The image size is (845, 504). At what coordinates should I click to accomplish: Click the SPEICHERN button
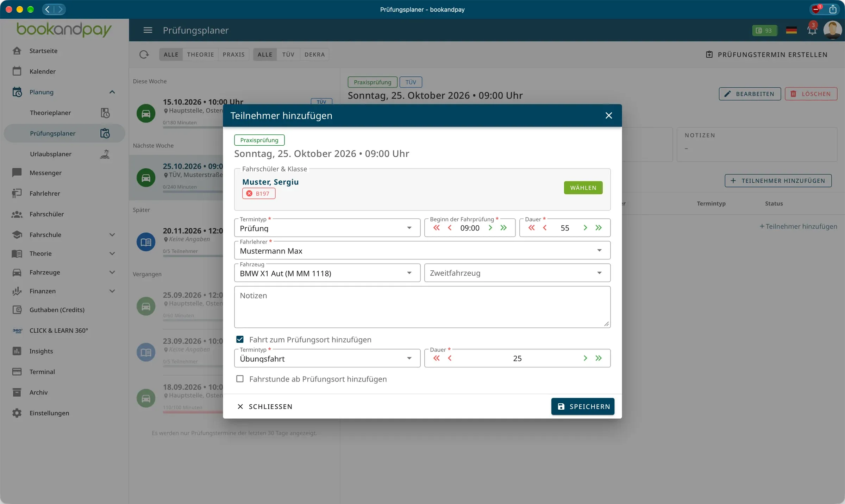click(x=583, y=407)
